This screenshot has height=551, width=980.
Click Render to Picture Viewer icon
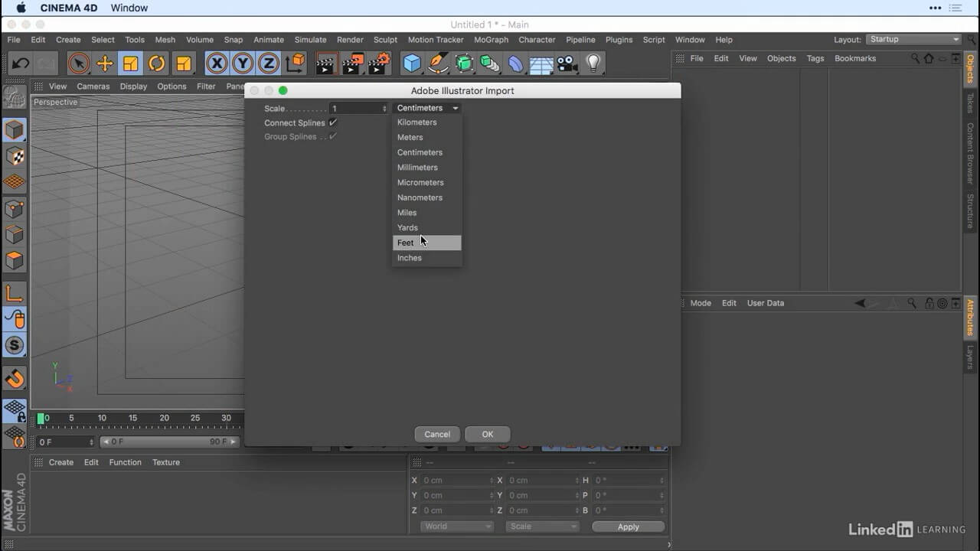click(x=353, y=64)
